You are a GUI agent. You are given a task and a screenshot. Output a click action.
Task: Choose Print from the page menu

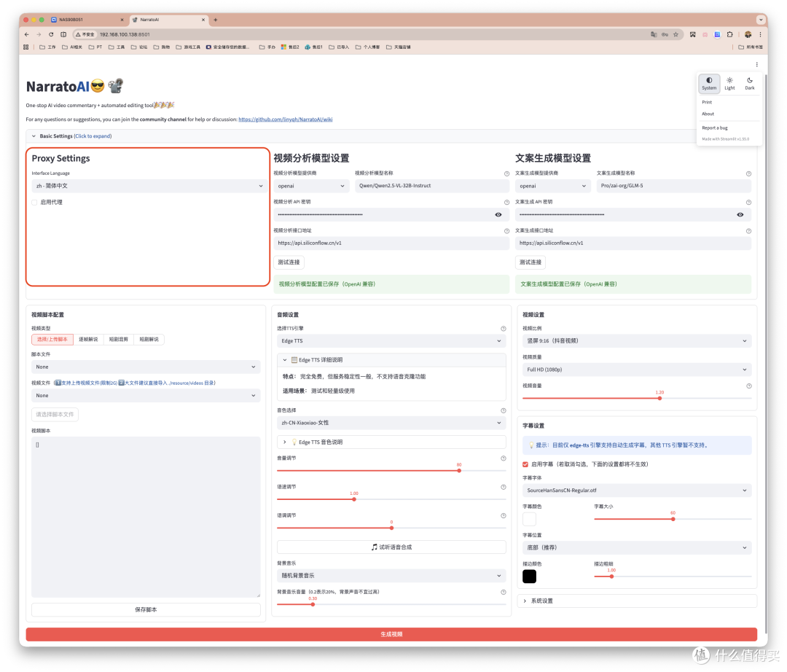tap(707, 102)
